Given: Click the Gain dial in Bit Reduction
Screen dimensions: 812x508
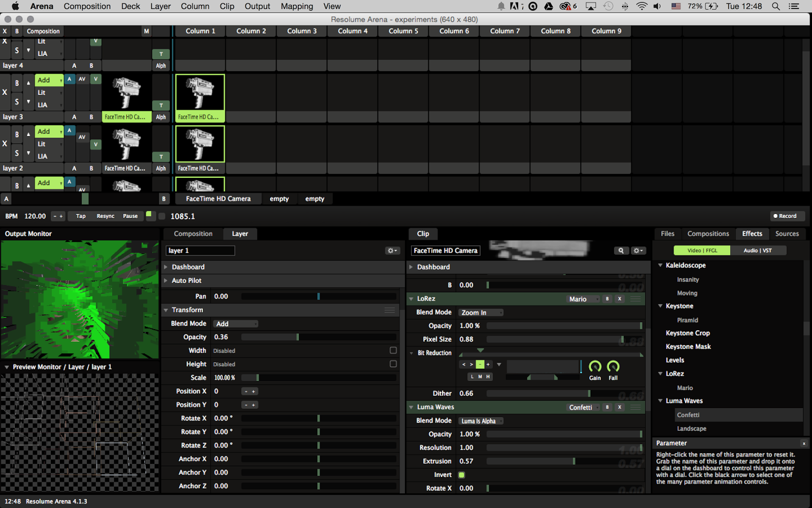Looking at the screenshot, I should (x=595, y=366).
